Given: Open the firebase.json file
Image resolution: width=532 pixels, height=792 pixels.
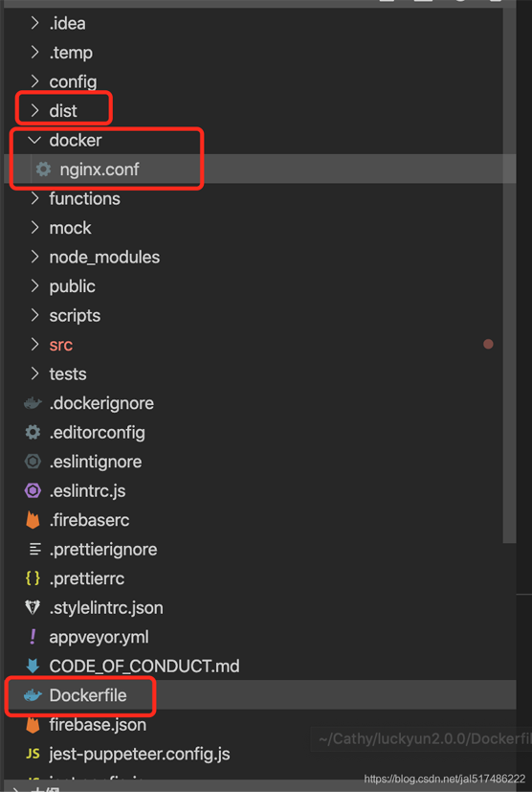Looking at the screenshot, I should coord(98,725).
